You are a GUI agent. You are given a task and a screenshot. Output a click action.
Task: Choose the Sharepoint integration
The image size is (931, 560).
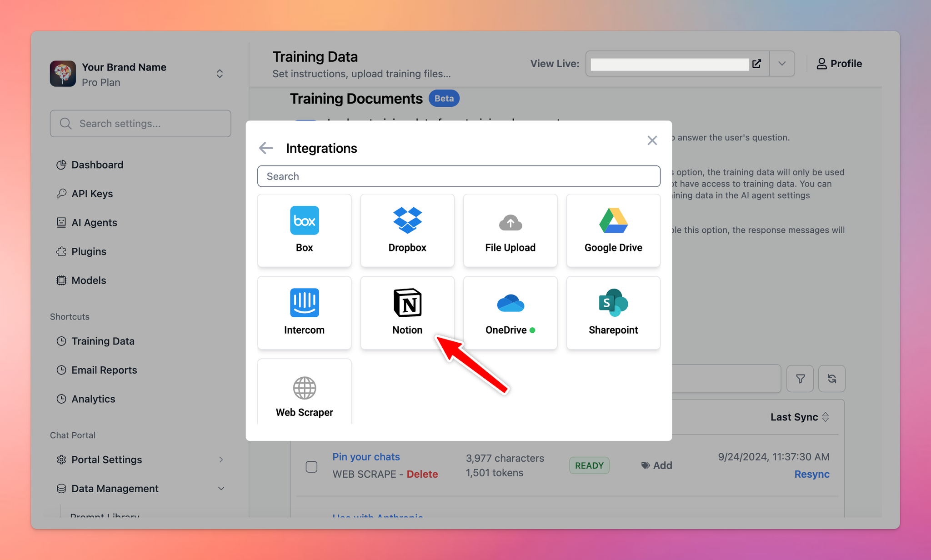(x=613, y=313)
